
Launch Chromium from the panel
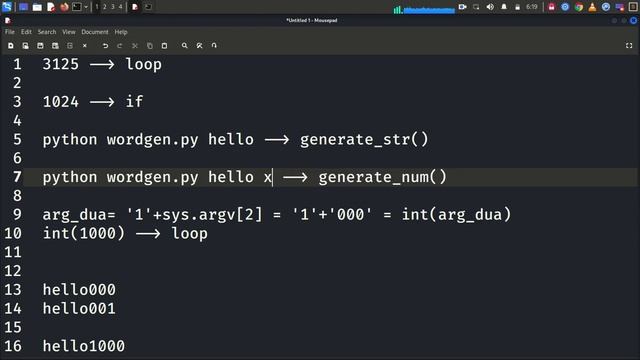click(565, 7)
